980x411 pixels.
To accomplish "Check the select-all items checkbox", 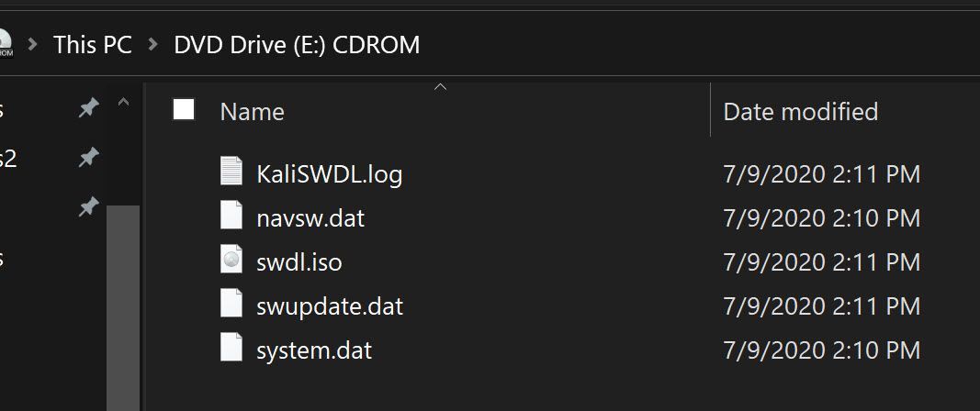I will pos(184,110).
